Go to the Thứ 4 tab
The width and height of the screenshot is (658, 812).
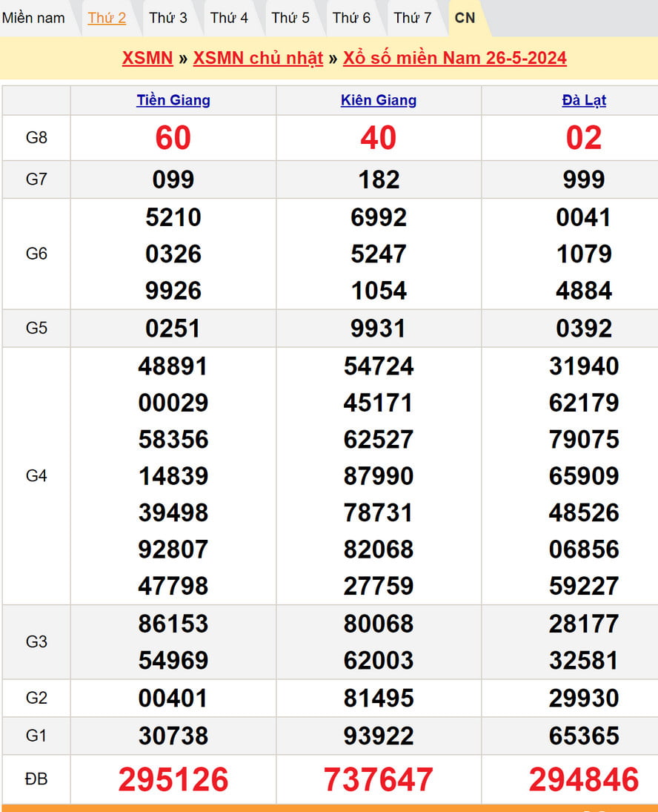tap(229, 18)
